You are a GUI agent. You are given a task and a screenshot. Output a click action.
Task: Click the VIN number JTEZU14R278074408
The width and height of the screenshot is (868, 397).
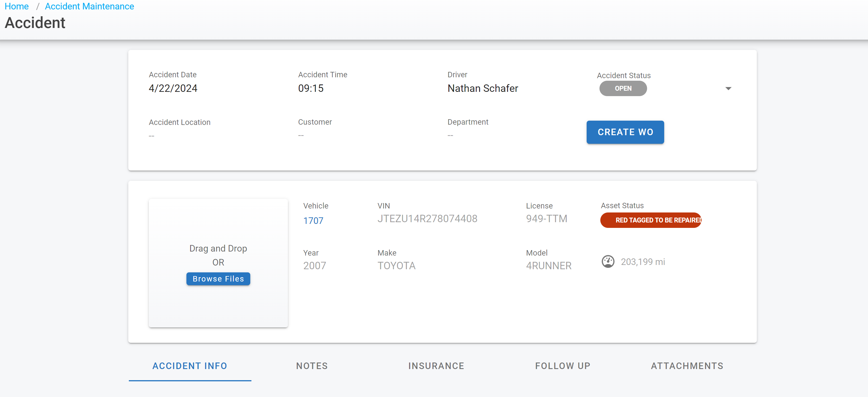tap(427, 219)
